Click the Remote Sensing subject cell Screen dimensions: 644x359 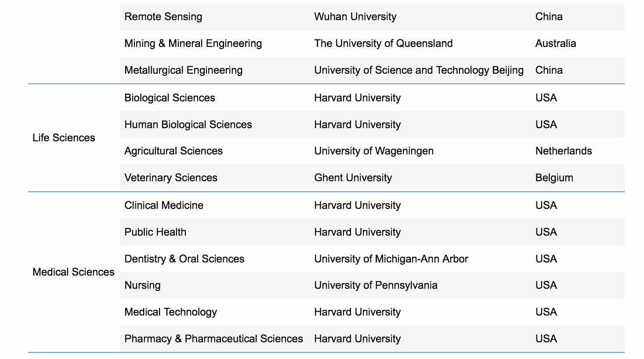point(163,17)
